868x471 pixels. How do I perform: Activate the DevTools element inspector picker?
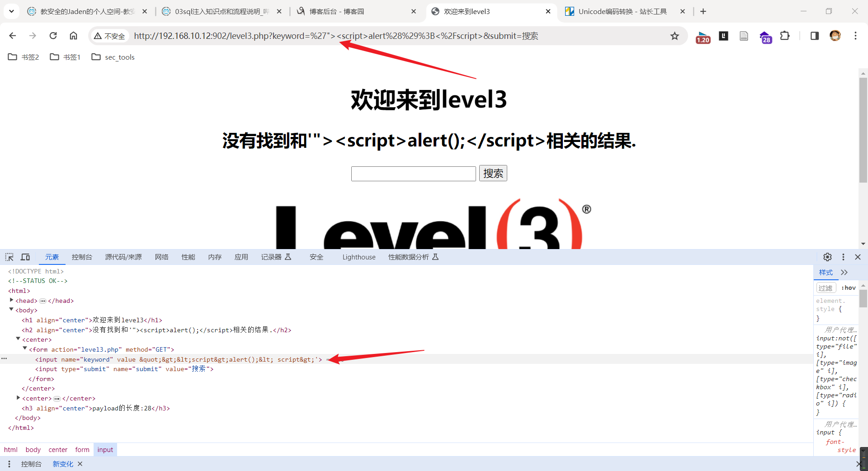[9, 257]
